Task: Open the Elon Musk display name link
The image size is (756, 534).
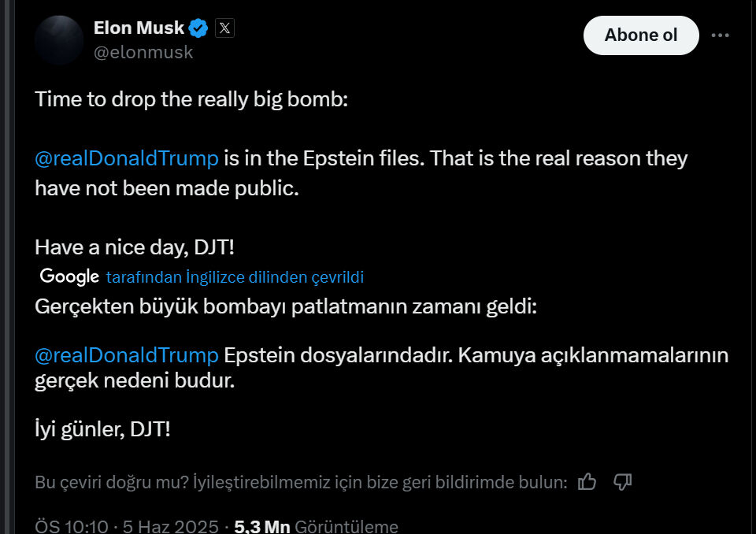Action: [x=139, y=28]
